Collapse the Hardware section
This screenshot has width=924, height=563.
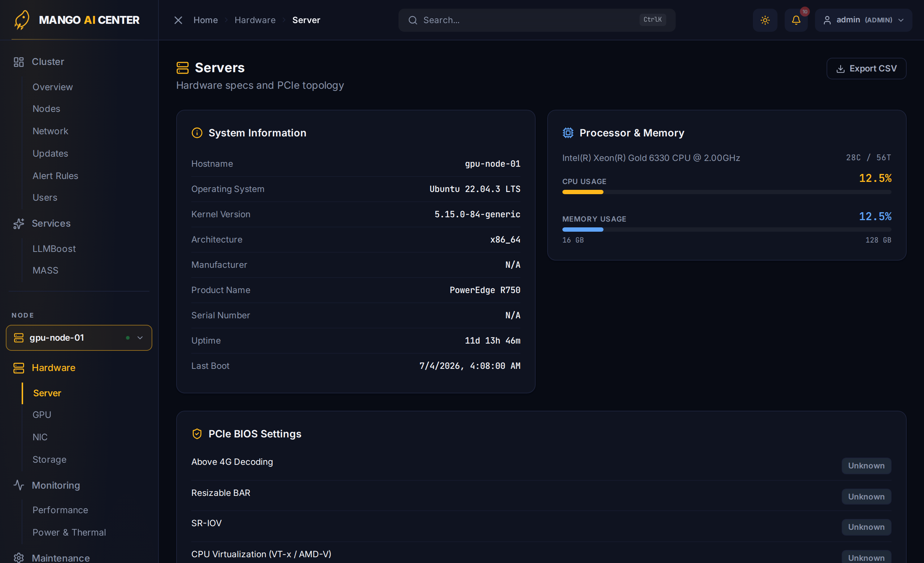[x=54, y=368]
